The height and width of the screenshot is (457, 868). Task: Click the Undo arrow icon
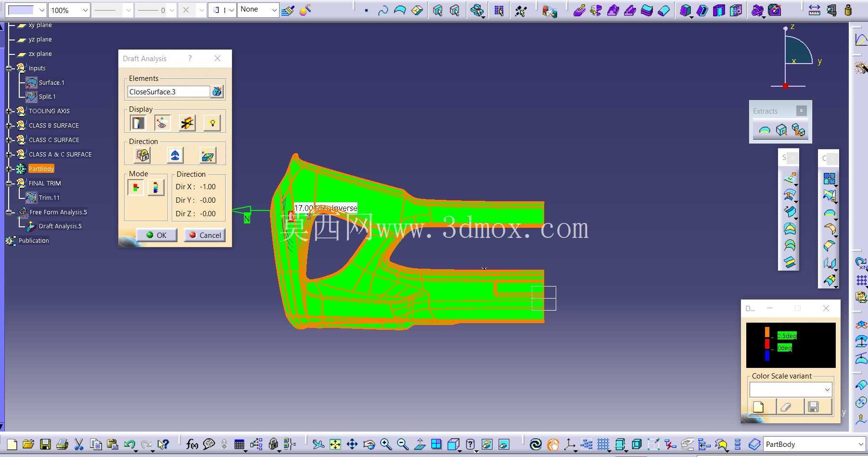click(x=129, y=444)
